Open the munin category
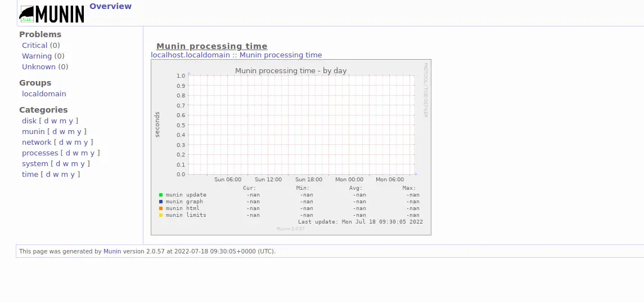Screen dimensions: 644x303 [33, 132]
